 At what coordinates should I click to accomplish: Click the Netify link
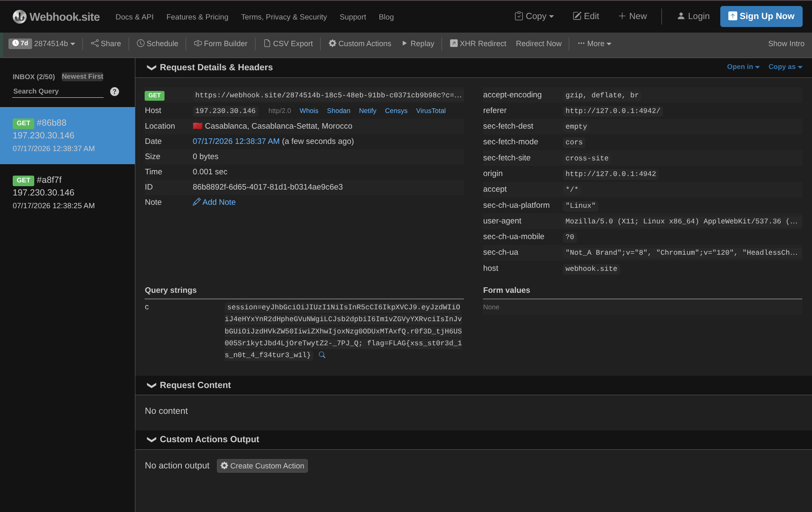coord(368,110)
